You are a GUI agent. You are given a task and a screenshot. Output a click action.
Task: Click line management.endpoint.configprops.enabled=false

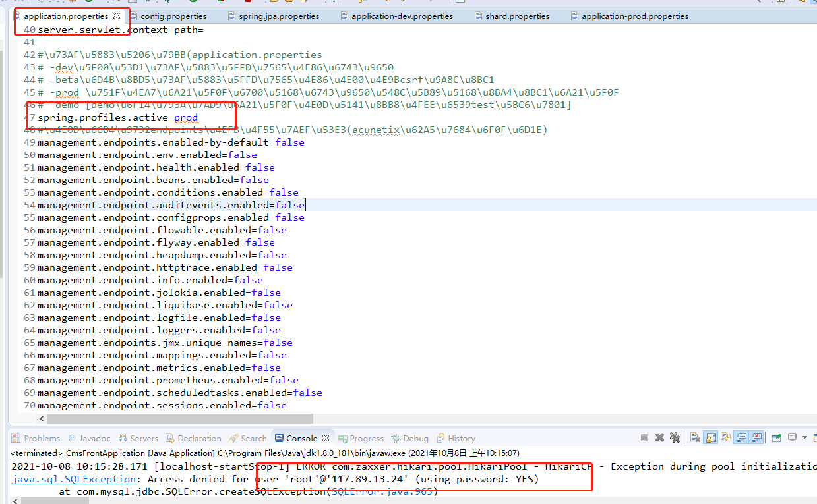[171, 217]
